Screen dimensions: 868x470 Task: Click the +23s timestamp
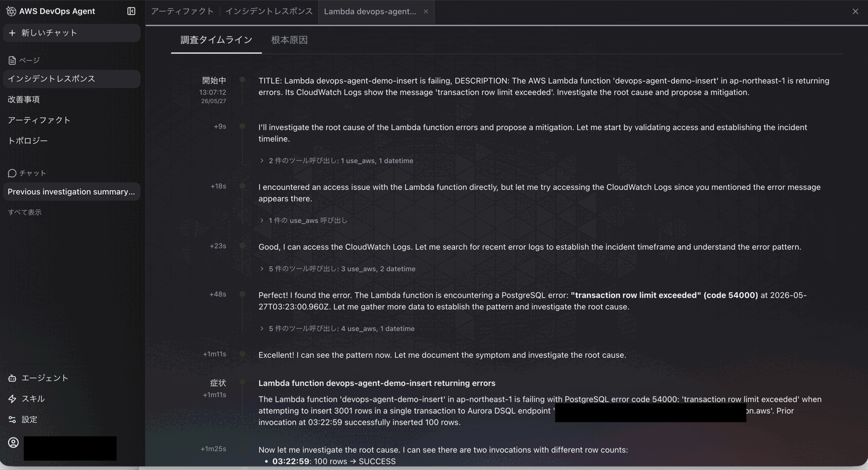(x=218, y=246)
